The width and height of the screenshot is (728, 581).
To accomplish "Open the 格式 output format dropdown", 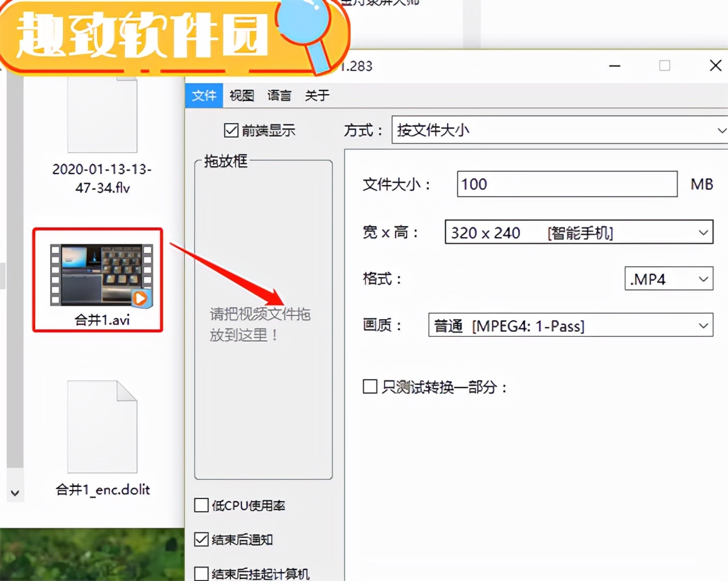I will pos(703,278).
